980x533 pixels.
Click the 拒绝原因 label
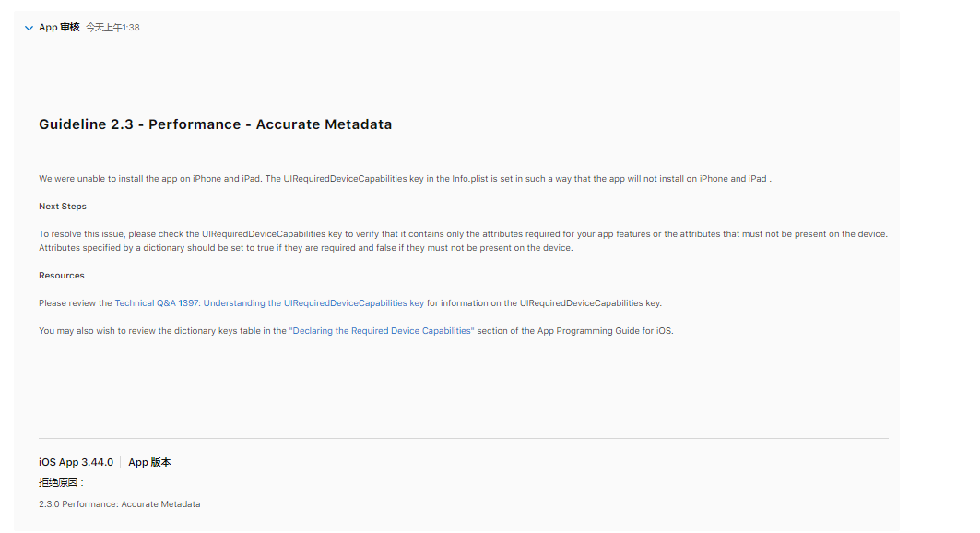pyautogui.click(x=61, y=482)
